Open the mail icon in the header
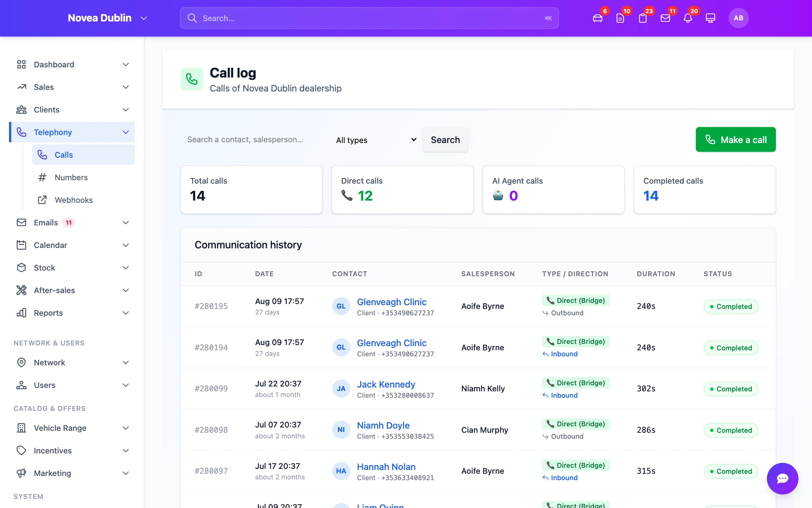The image size is (812, 508). tap(665, 18)
